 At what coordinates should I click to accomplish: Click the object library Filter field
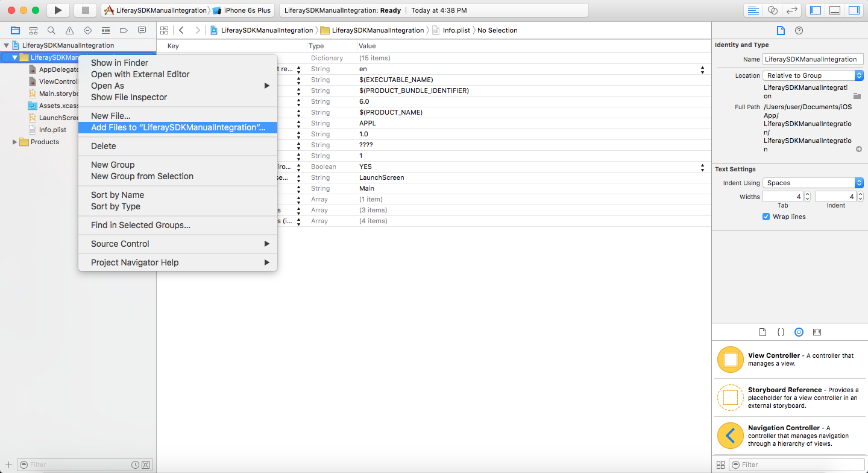tap(796, 465)
